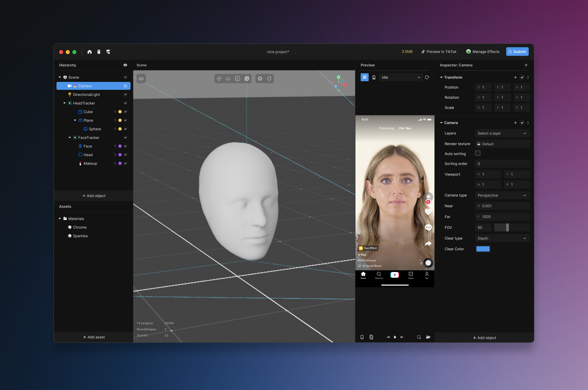This screenshot has width=588, height=390.
Task: Enable the Auto sorting checkbox
Action: click(478, 153)
